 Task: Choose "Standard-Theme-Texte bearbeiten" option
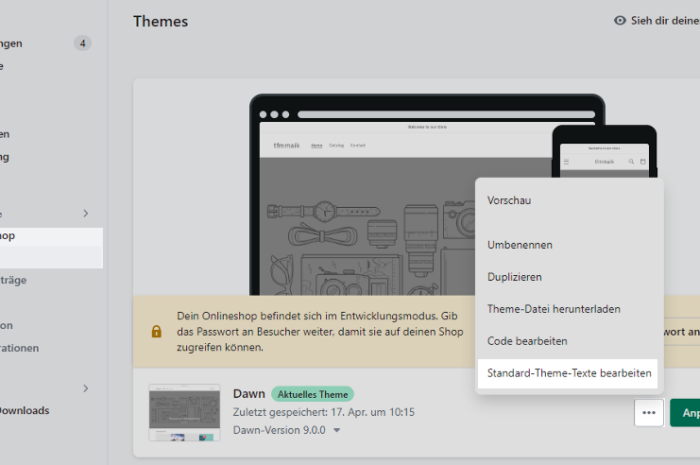click(x=569, y=374)
